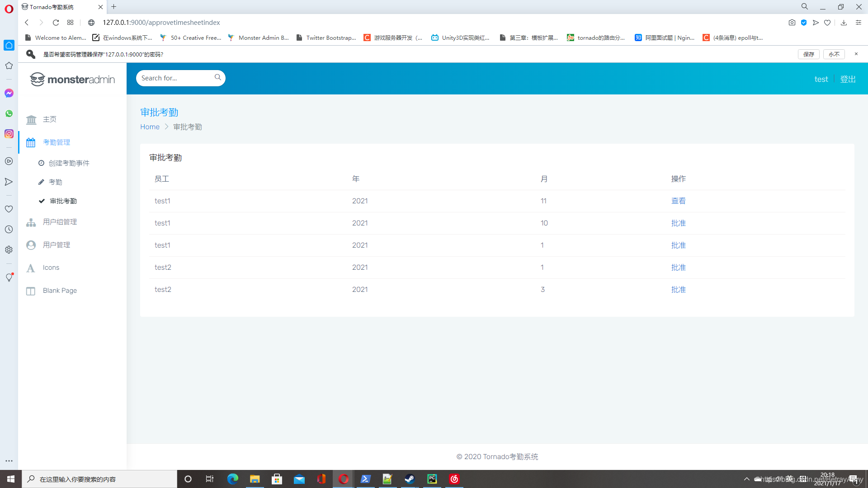The height and width of the screenshot is (488, 868).
Task: Click 查看 for test1 month 11
Action: point(678,201)
